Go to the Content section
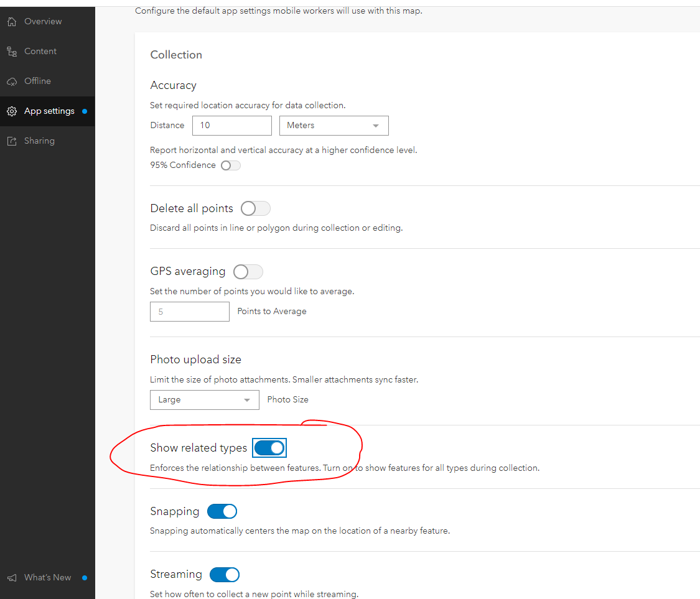The image size is (700, 599). [40, 52]
